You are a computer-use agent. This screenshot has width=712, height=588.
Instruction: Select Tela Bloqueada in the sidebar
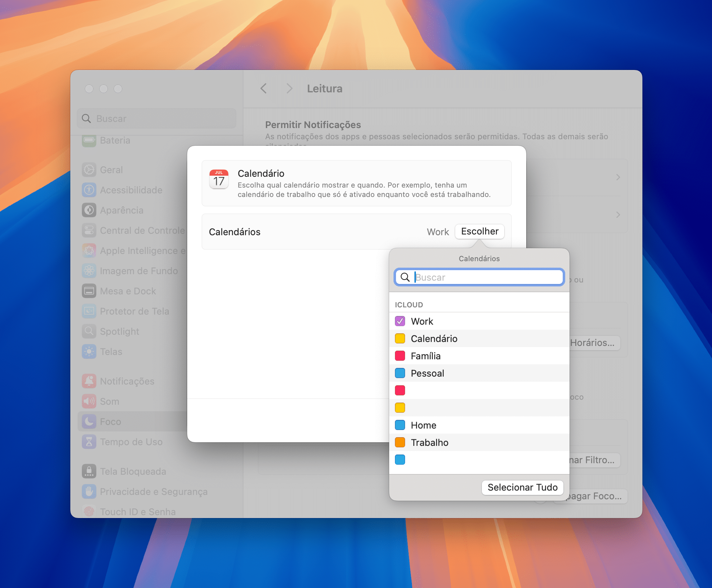coord(133,471)
